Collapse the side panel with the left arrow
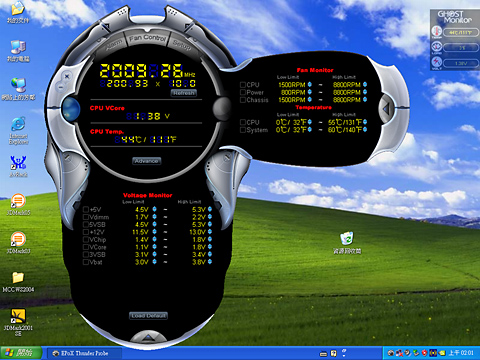The width and height of the screenshot is (480, 360). [386, 108]
